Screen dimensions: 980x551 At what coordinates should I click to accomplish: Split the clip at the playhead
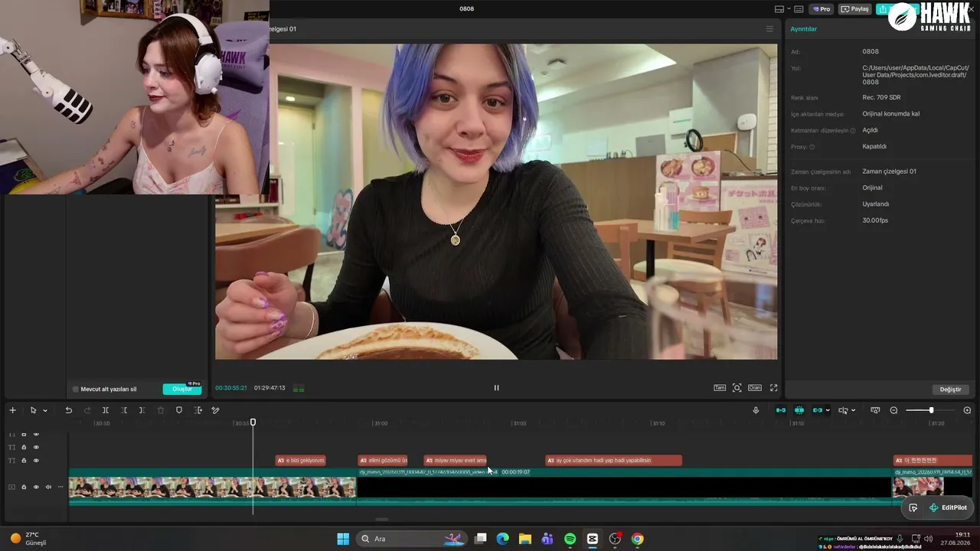tap(106, 410)
